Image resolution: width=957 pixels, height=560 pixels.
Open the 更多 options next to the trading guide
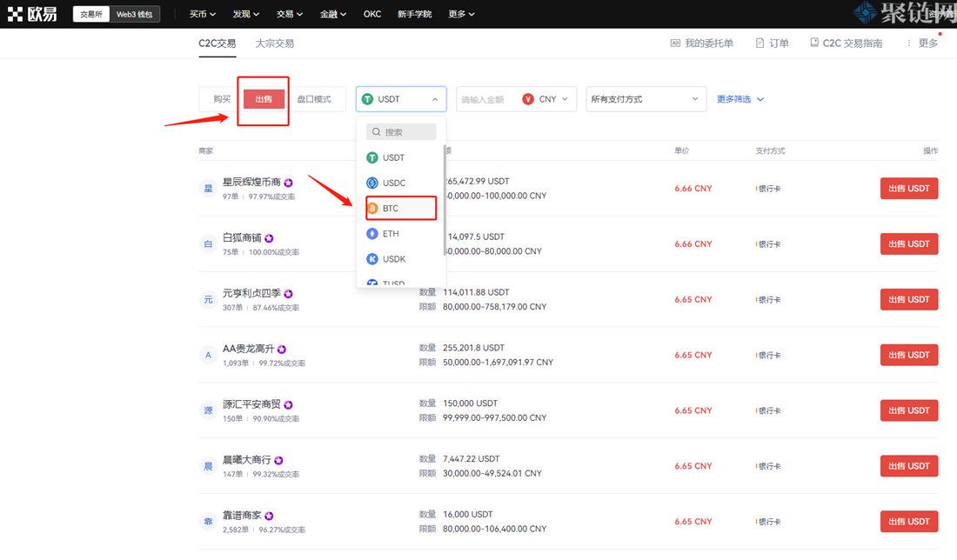tap(923, 43)
